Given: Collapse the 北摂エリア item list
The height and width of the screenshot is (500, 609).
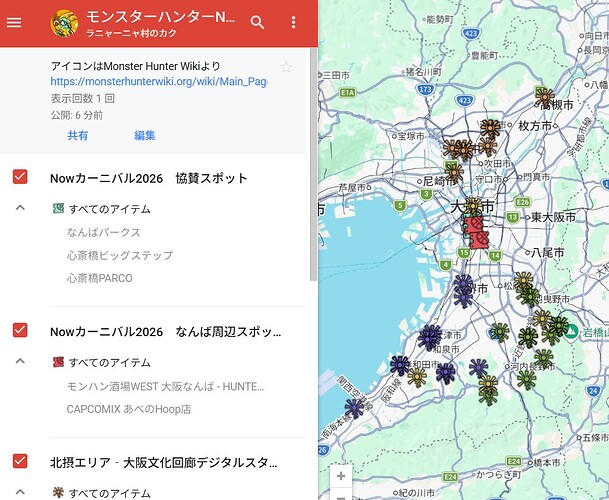Looking at the screenshot, I should (x=20, y=492).
